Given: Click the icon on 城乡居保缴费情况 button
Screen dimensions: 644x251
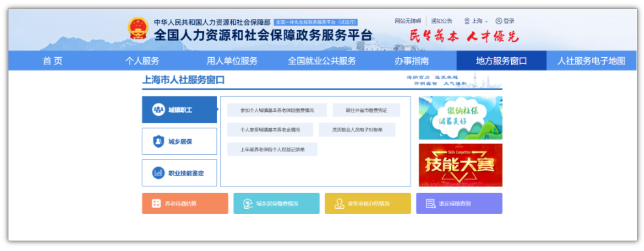Looking at the screenshot, I should [247, 204].
